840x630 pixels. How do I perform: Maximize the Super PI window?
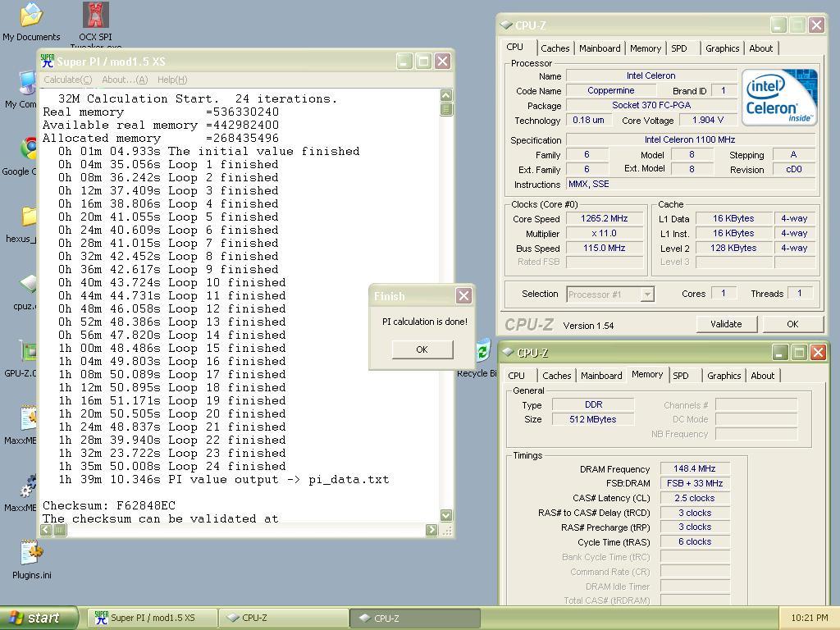(422, 61)
